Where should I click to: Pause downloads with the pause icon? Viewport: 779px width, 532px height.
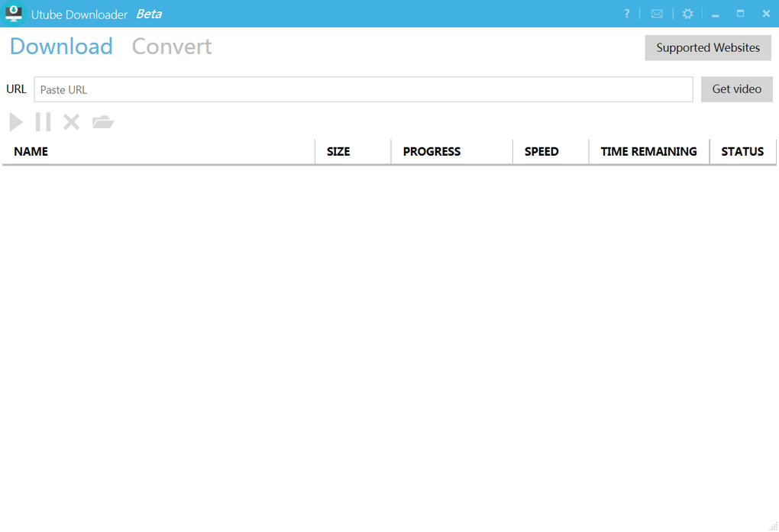44,121
